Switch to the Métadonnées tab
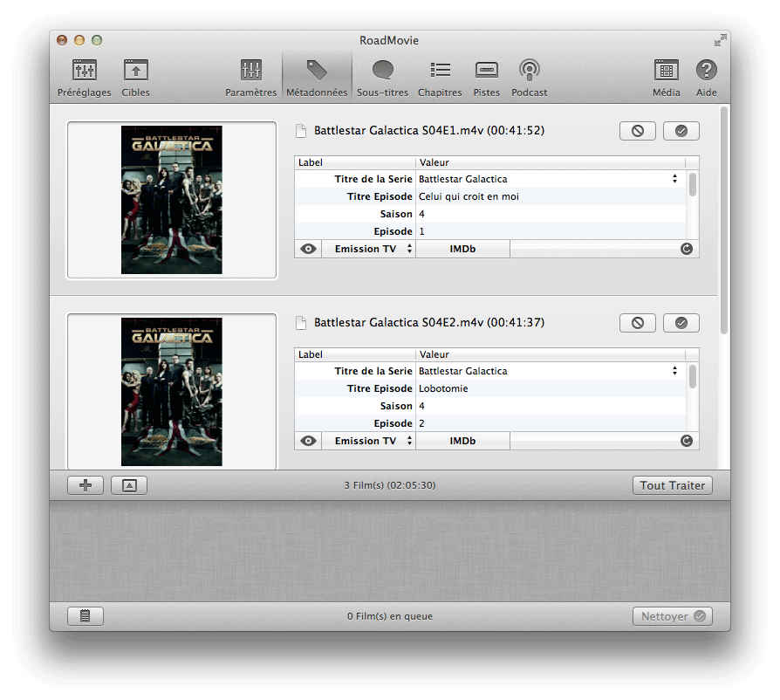The height and width of the screenshot is (700, 780). 317,77
